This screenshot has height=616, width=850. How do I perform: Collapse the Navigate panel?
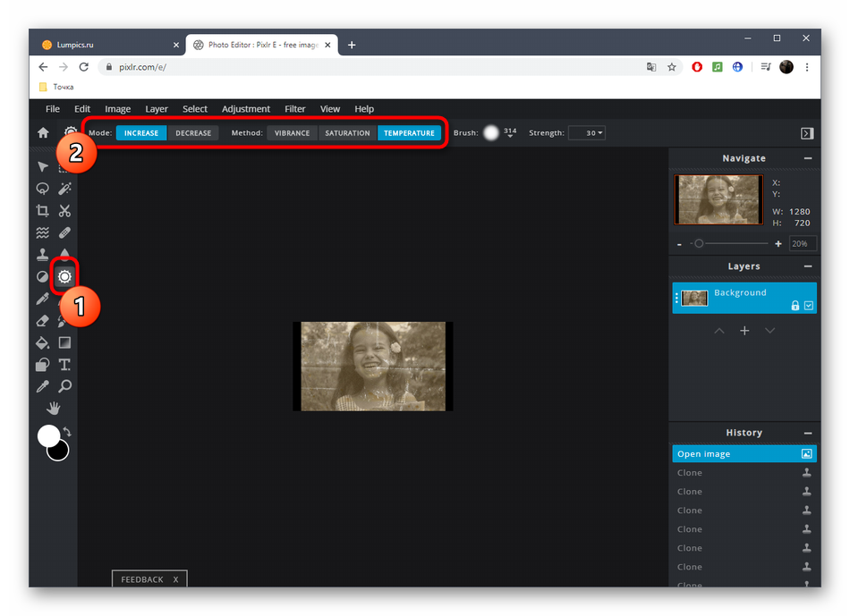coord(807,158)
